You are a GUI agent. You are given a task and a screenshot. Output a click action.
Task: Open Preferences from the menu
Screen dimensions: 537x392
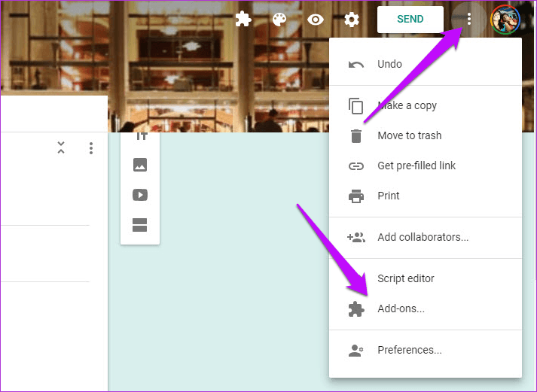(x=426, y=351)
